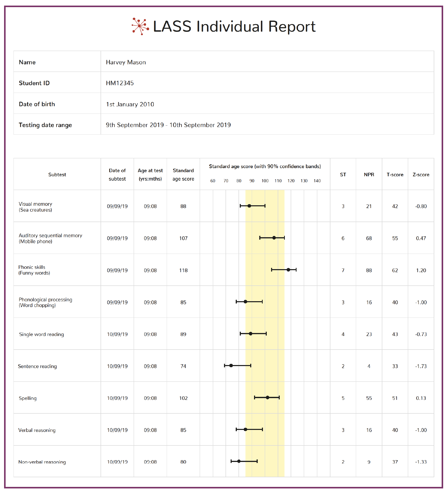This screenshot has height=493, width=448.
Task: Click Visual memory subtest date 09/09/19
Action: 117,206
